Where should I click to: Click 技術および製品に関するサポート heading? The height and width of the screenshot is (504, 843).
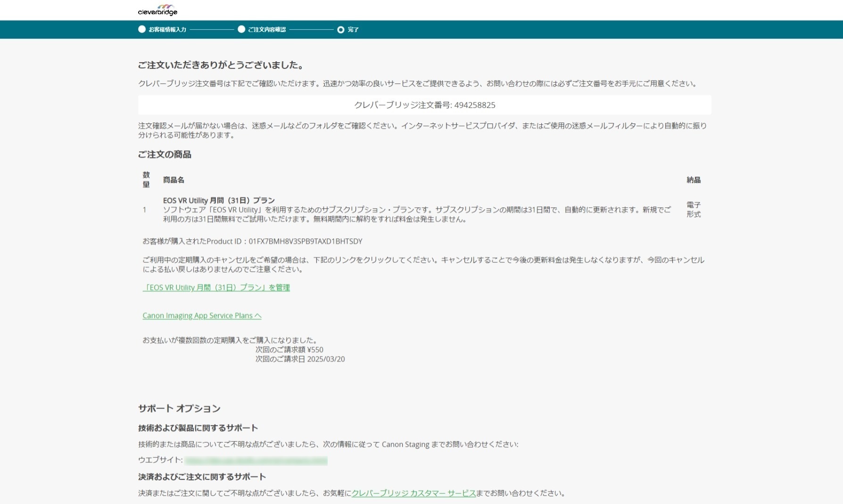click(198, 428)
